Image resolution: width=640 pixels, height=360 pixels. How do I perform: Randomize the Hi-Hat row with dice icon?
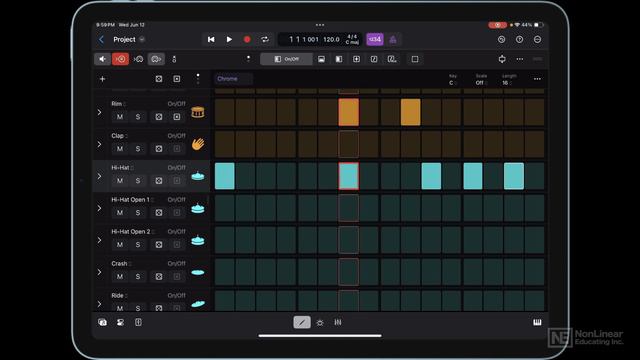tap(159, 180)
